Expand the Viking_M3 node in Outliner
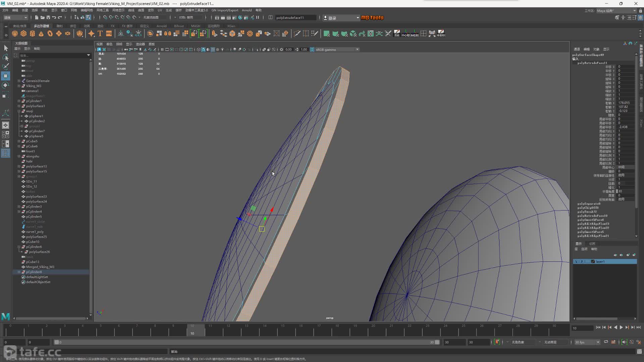This screenshot has width=644, height=362. tap(19, 86)
